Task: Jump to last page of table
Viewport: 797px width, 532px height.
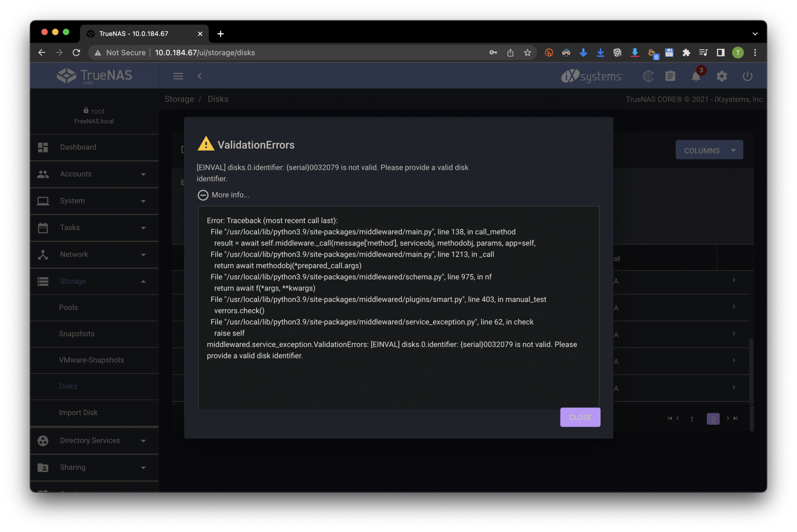Action: click(735, 418)
